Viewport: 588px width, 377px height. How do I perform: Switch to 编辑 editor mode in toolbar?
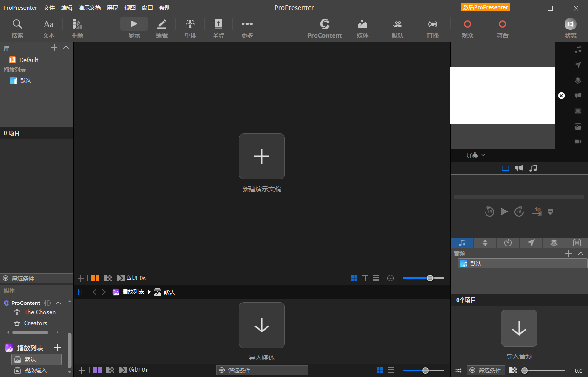point(162,29)
